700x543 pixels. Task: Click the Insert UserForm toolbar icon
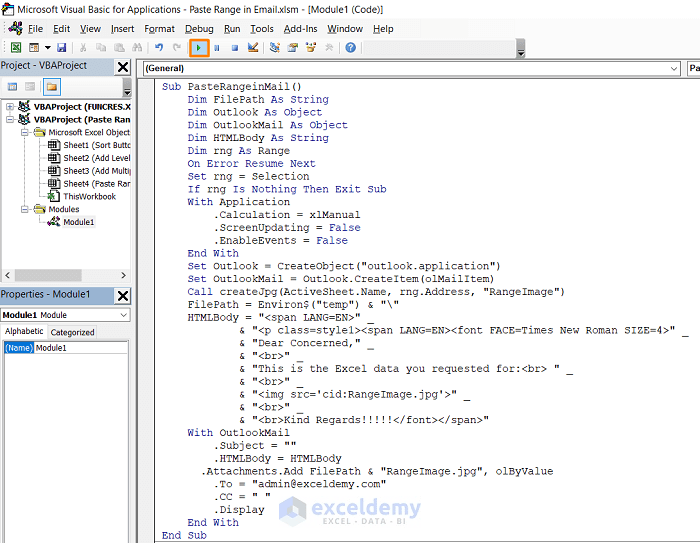[x=34, y=47]
